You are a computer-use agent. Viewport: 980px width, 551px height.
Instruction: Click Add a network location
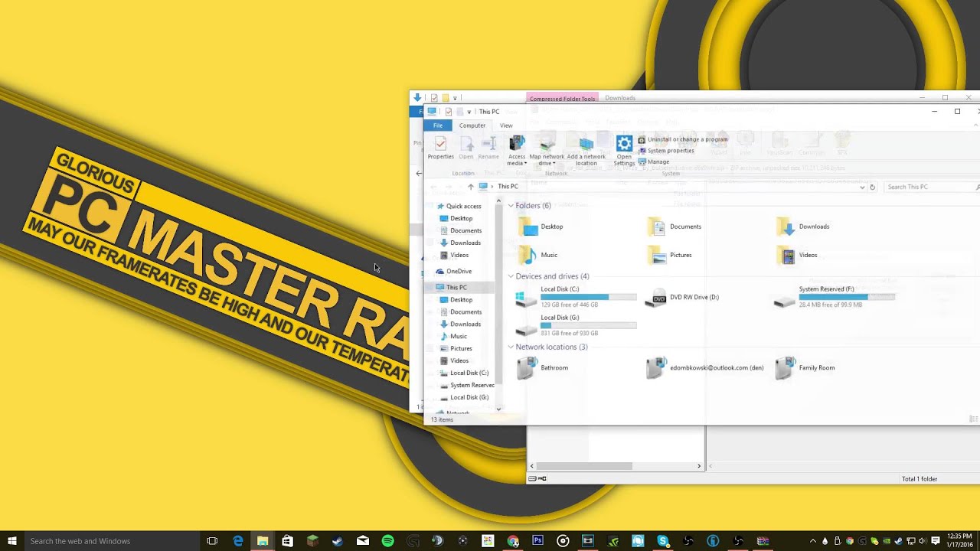coord(586,151)
